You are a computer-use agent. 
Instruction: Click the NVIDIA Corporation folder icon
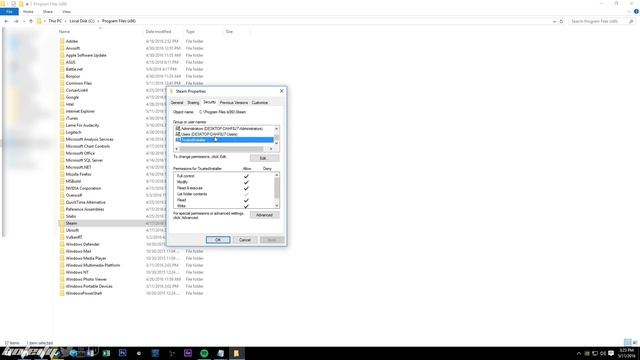coord(62,188)
